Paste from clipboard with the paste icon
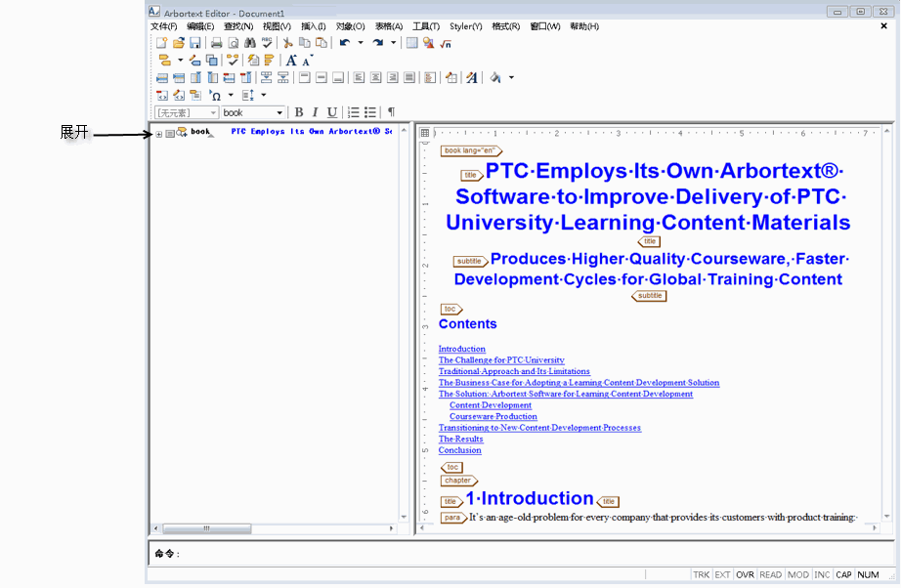The image size is (901, 588). pyautogui.click(x=322, y=43)
